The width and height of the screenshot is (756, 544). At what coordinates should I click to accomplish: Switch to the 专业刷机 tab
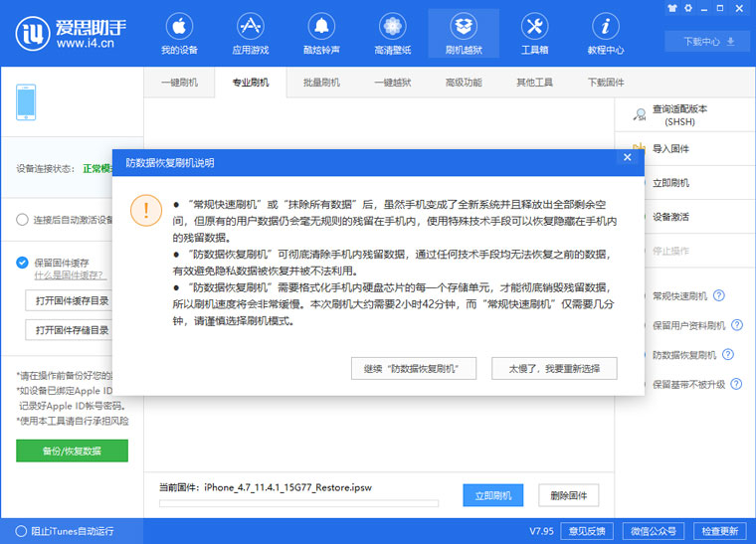click(251, 83)
